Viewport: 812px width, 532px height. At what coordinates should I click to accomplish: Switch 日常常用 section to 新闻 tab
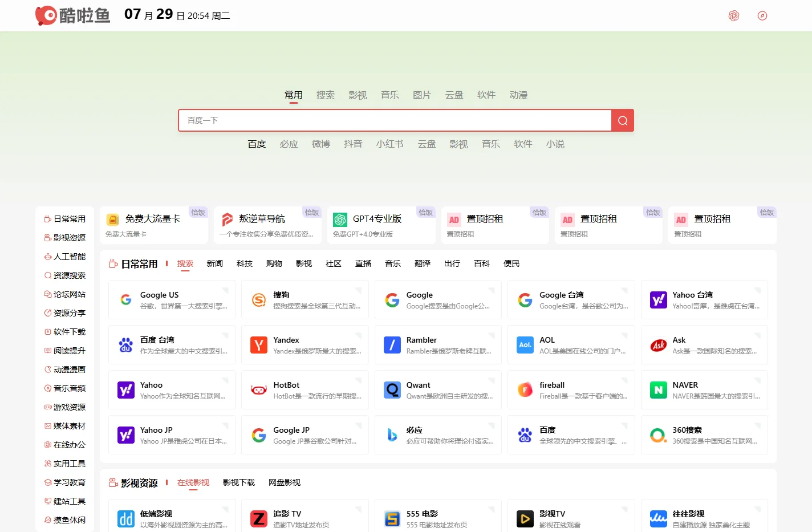click(x=215, y=263)
